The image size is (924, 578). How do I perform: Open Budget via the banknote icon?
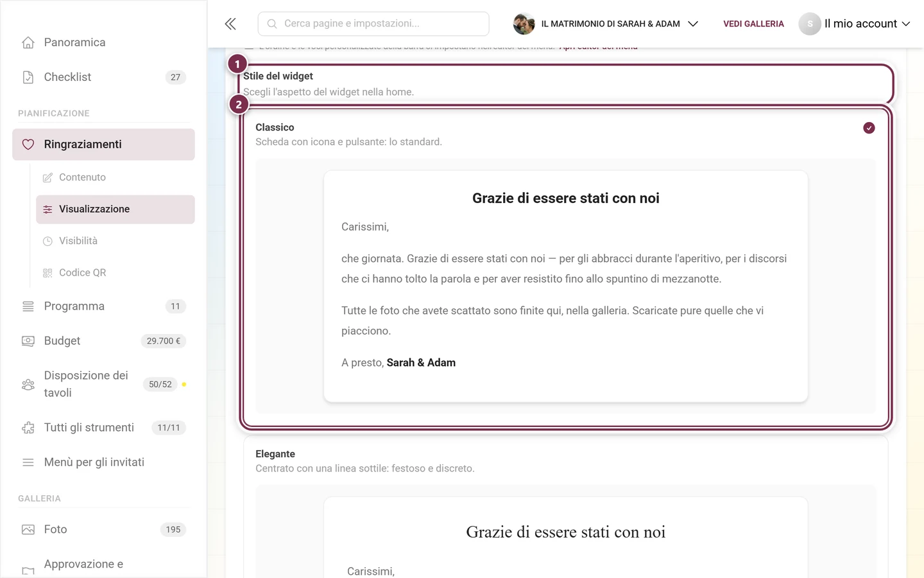[x=28, y=341]
